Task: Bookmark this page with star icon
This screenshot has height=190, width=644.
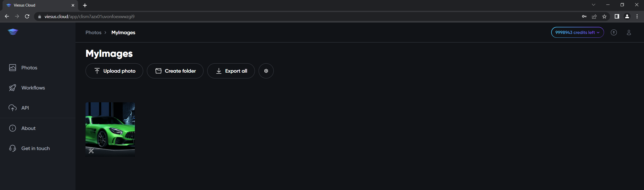Action: [x=604, y=17]
